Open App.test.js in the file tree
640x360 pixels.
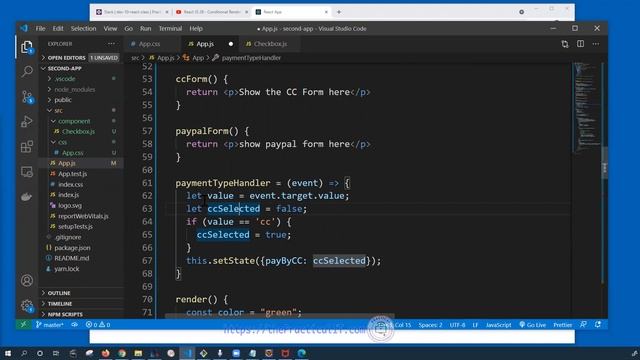73,174
